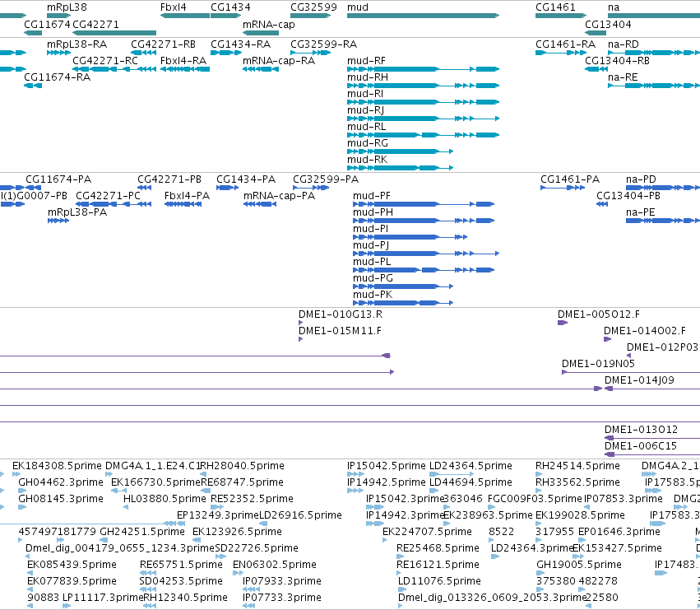Click the mud-RK transcript label

pyautogui.click(x=367, y=160)
